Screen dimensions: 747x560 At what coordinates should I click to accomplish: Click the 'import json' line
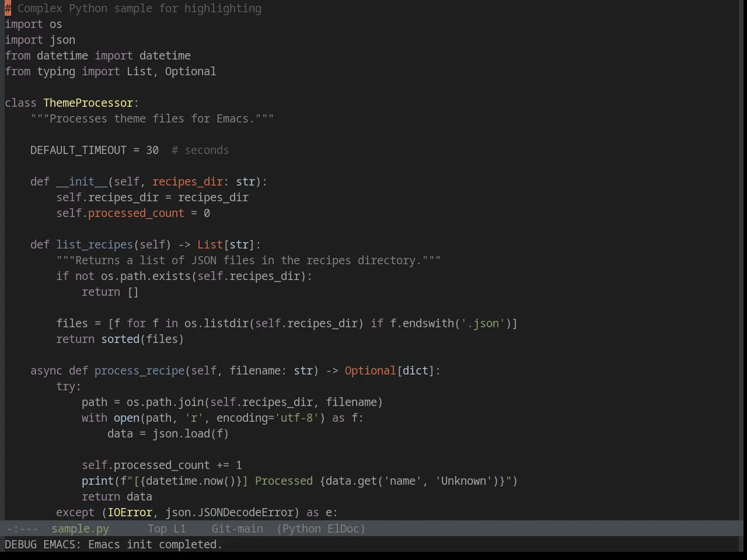point(40,40)
